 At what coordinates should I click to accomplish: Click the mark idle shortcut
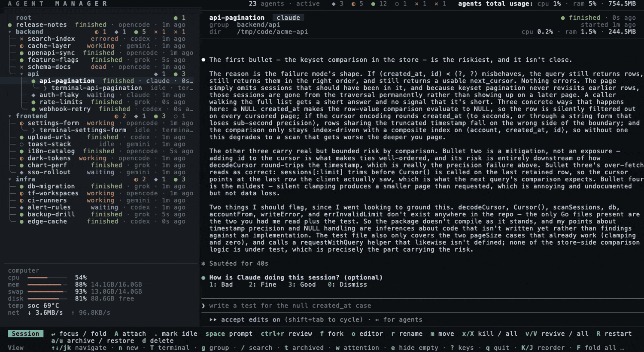176,334
